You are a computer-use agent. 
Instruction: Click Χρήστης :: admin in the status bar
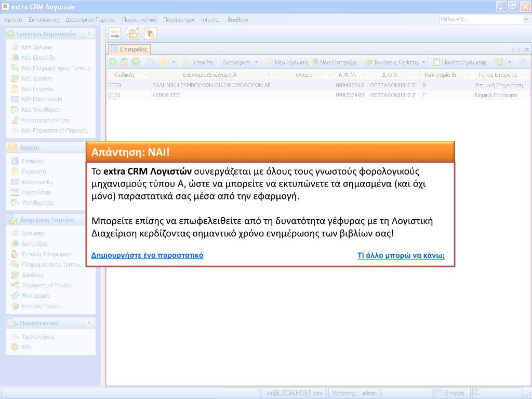click(x=354, y=393)
